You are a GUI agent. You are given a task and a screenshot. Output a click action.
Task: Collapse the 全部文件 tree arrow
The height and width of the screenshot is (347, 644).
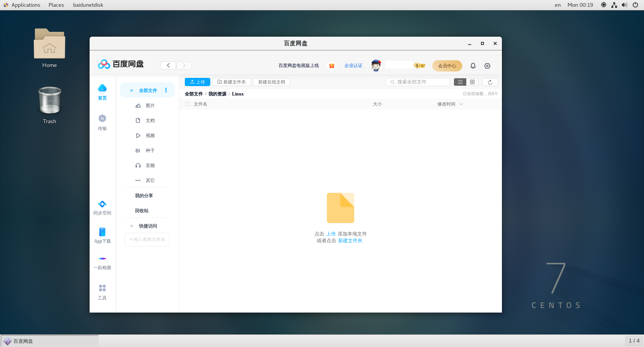[132, 91]
